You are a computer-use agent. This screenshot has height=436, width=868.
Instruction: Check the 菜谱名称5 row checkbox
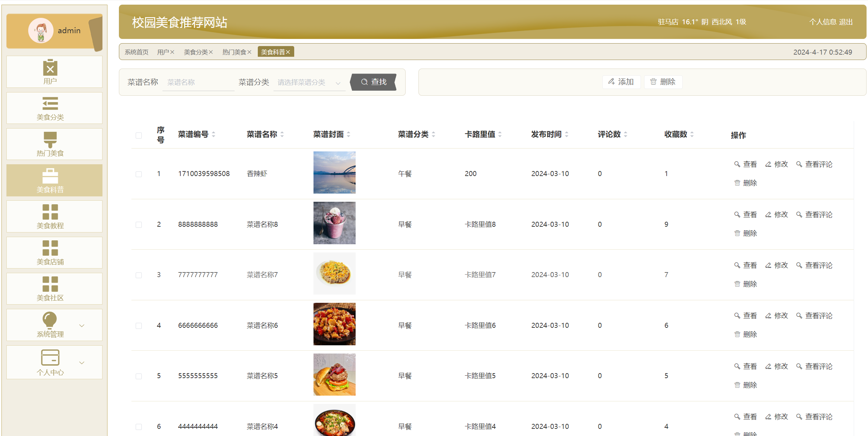coord(139,376)
